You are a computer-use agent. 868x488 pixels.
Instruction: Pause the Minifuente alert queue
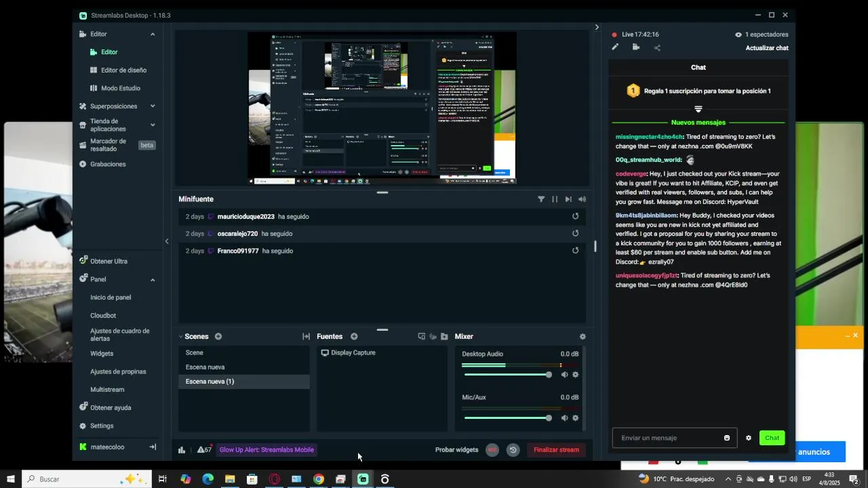[x=555, y=199]
